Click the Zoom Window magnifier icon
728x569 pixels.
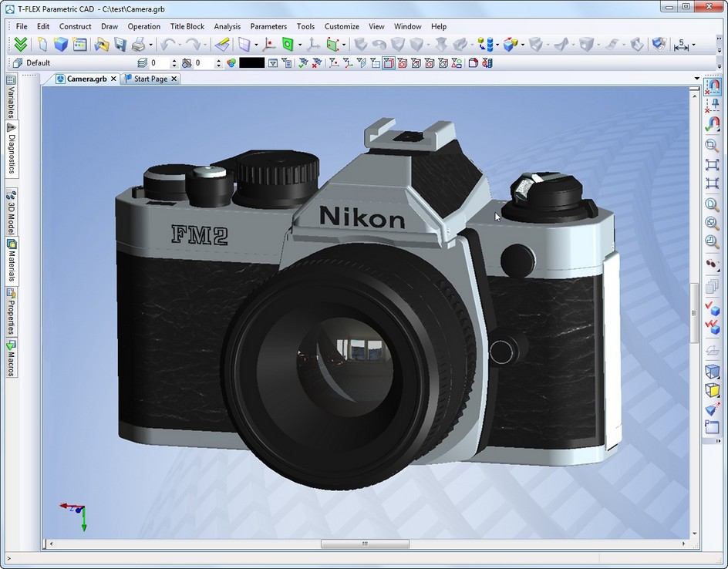712,146
